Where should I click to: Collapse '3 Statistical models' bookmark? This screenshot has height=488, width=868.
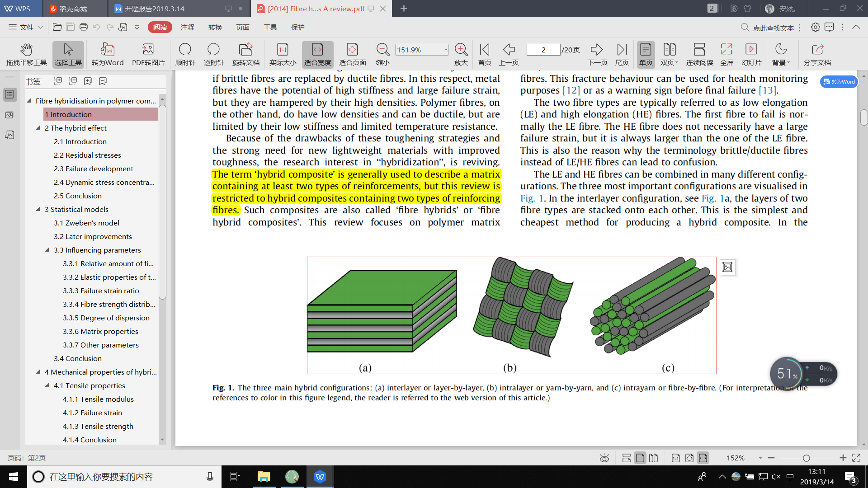point(38,209)
